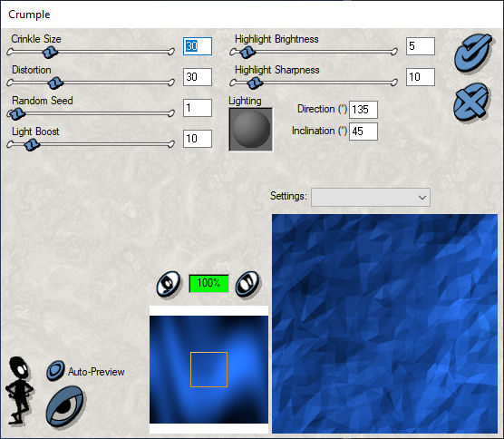
Task: Click the Random Seed slider handle
Action: [16, 113]
